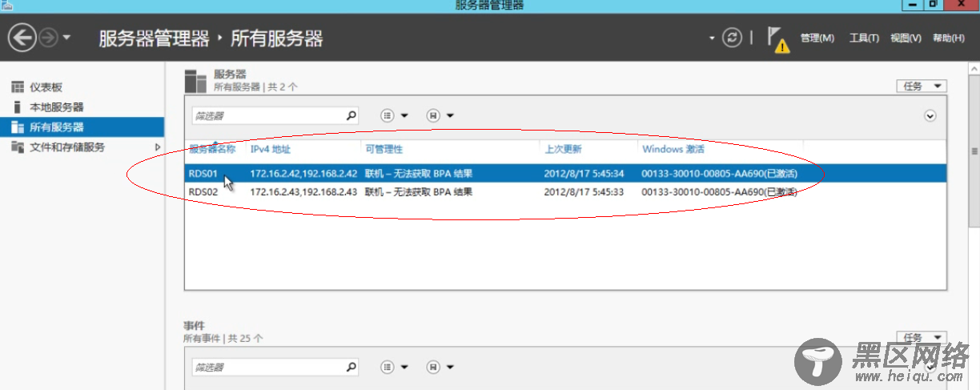Click the 2012/8/17 5:45:33 update time
Screen dimensions: 980x390
[584, 192]
